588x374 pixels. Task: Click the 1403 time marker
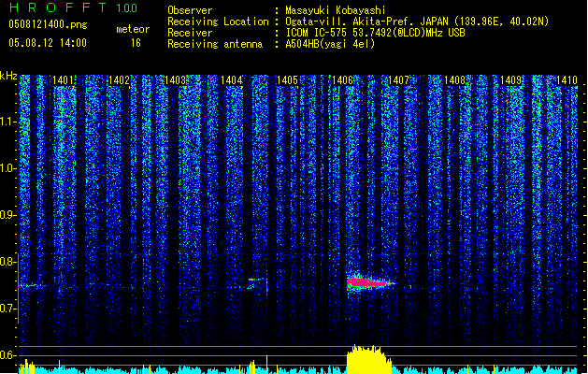pos(175,80)
